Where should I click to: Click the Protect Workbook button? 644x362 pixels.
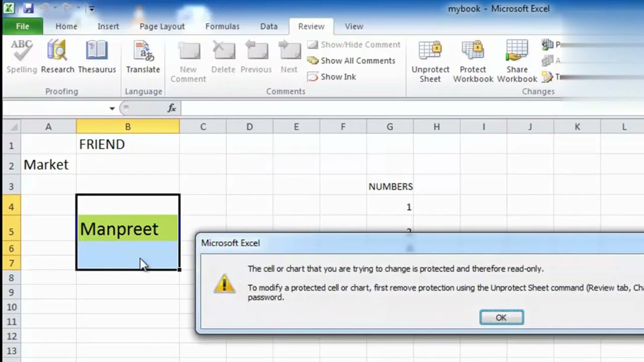(x=473, y=62)
